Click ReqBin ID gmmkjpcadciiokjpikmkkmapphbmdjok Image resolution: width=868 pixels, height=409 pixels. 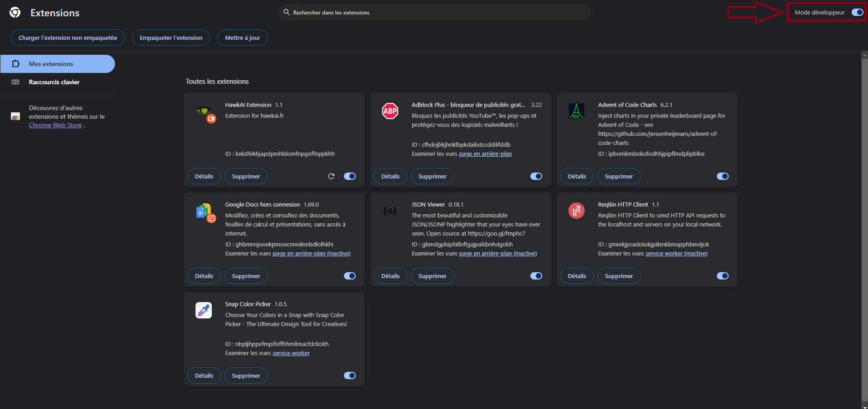(x=658, y=245)
